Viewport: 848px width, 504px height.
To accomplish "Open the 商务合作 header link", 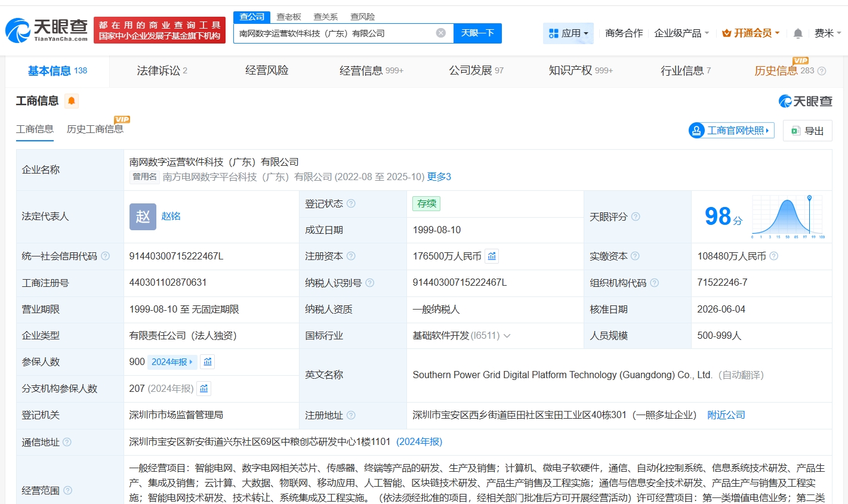I will coord(624,33).
